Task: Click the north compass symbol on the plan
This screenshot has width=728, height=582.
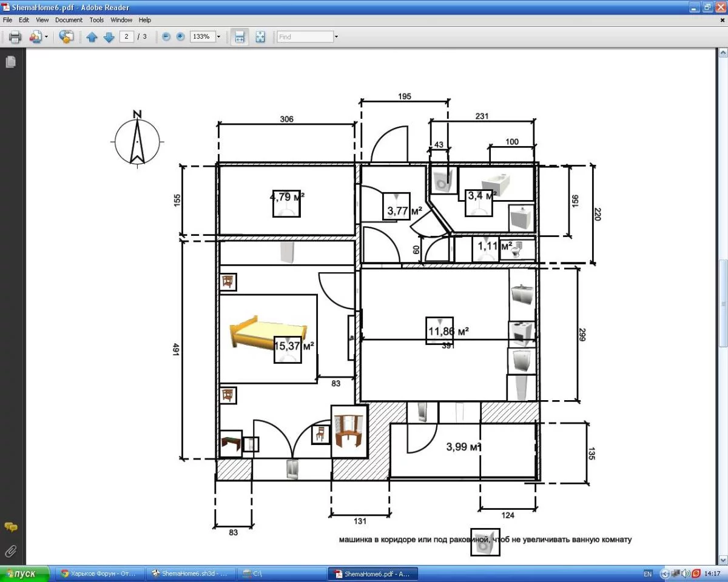Action: pos(137,138)
